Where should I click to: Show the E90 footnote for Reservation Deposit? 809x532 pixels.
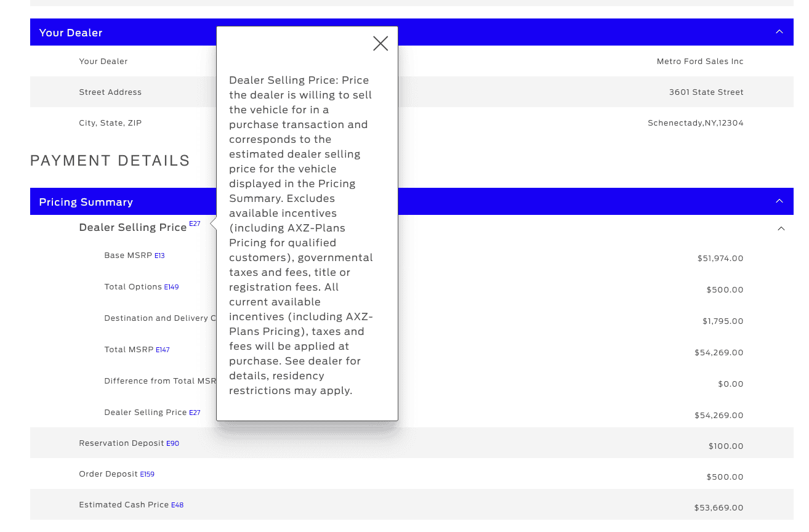[172, 443]
